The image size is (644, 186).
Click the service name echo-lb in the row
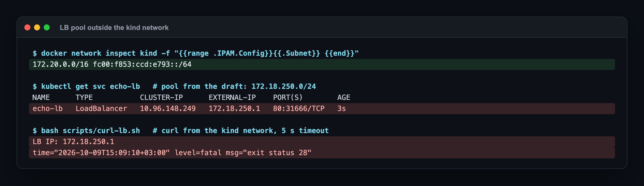pos(48,108)
